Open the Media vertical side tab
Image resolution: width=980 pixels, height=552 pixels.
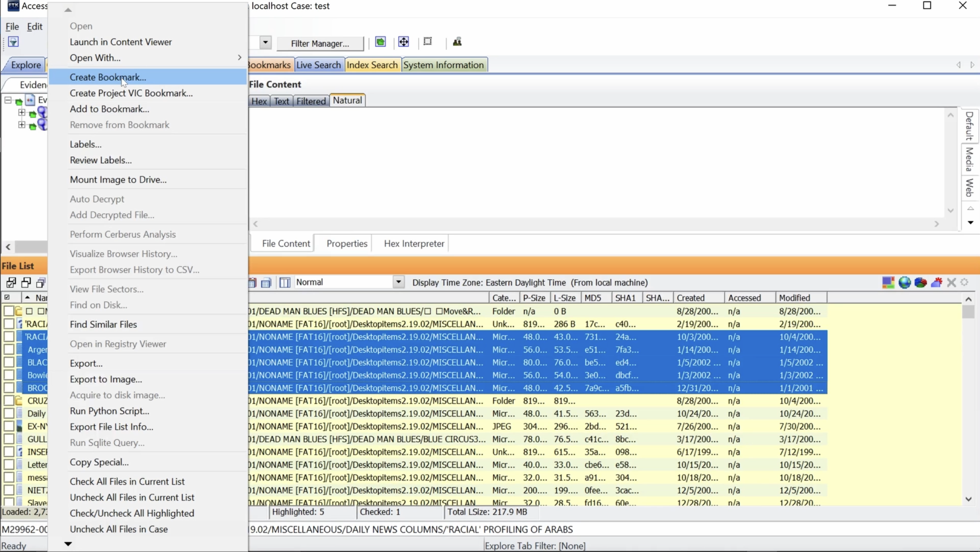(x=970, y=160)
